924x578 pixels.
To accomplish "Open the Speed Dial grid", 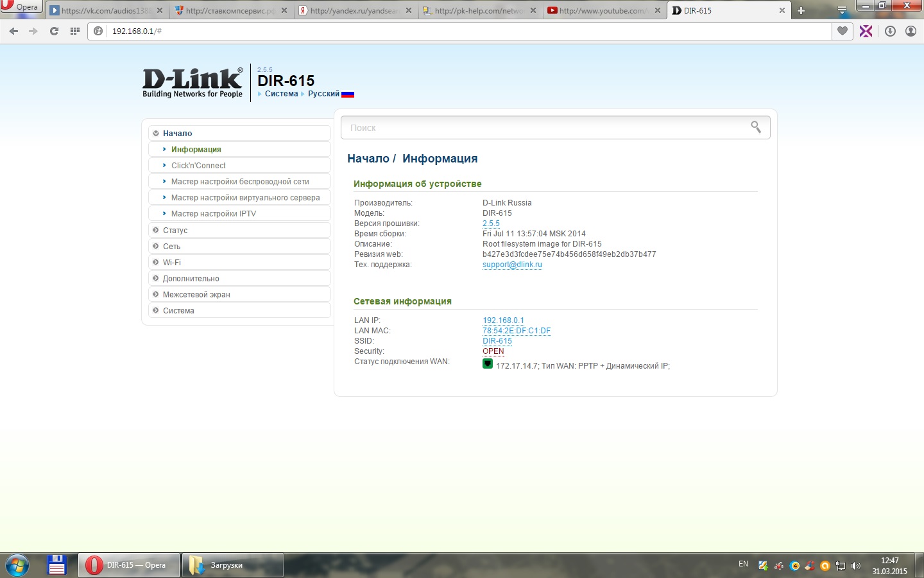I will (x=75, y=31).
